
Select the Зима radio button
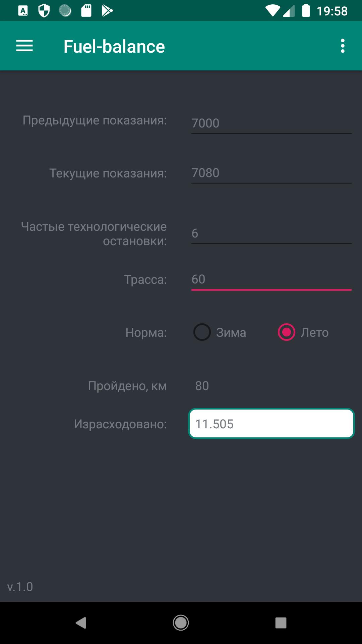pyautogui.click(x=202, y=332)
